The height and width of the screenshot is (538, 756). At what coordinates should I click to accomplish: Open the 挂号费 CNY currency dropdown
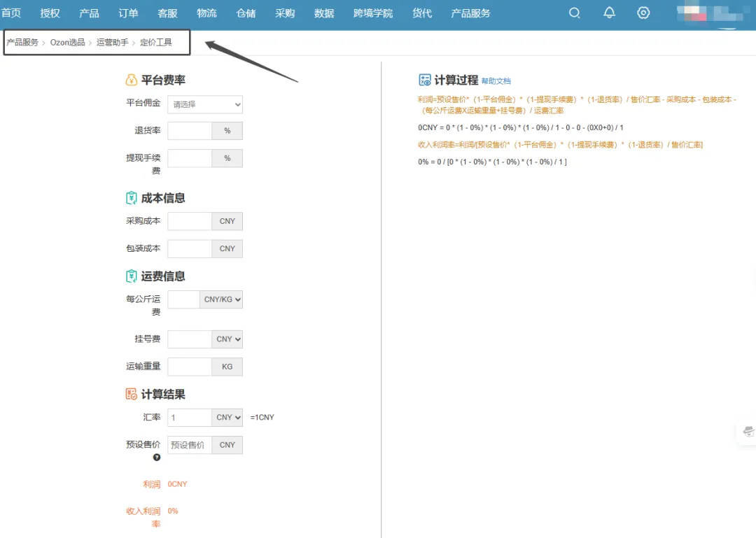(227, 339)
